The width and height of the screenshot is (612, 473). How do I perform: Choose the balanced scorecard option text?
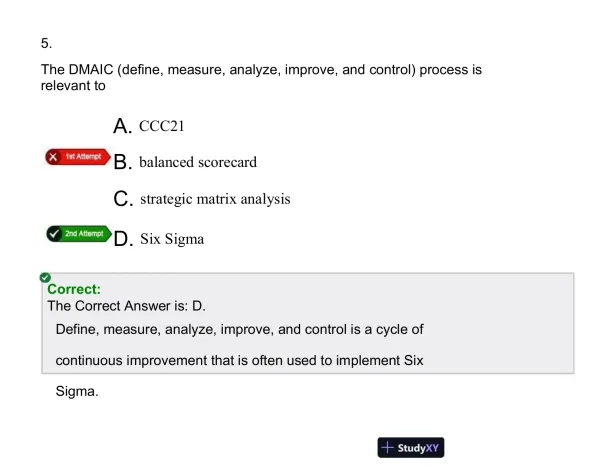coord(198,162)
